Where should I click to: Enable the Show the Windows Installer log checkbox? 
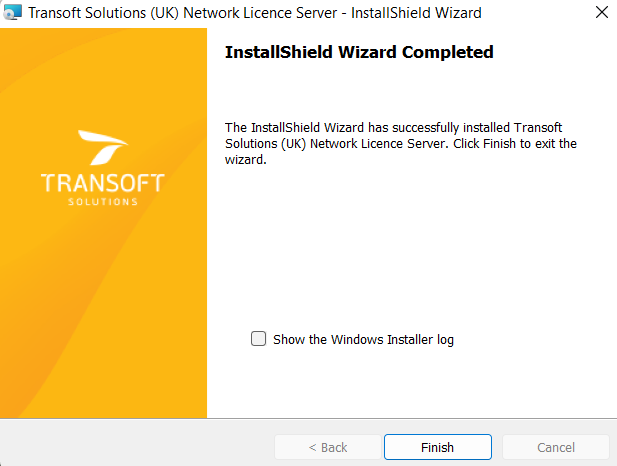(259, 338)
